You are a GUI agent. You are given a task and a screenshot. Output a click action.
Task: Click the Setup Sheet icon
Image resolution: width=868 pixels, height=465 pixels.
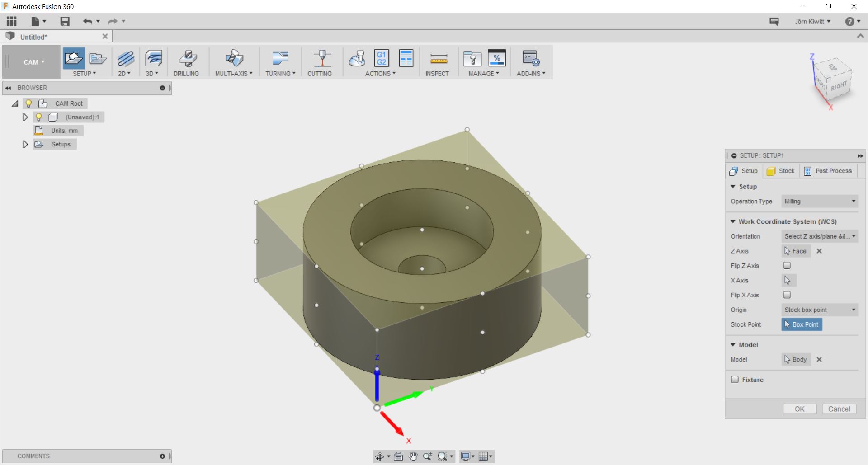406,59
